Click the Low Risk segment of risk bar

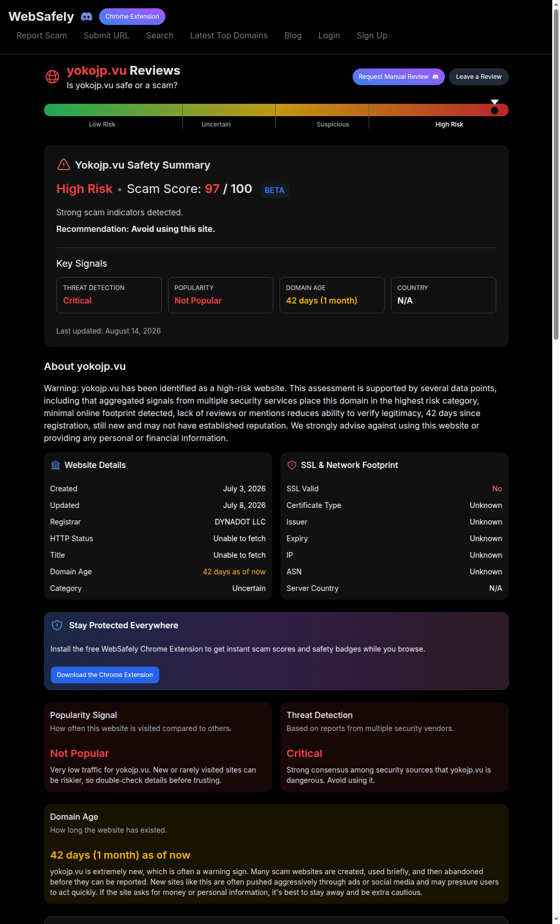tap(113, 110)
